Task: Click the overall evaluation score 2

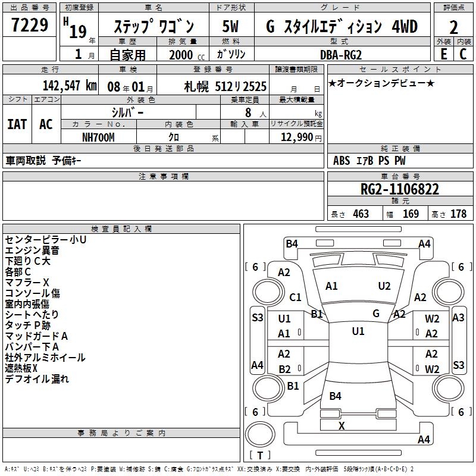Action: 453,27
